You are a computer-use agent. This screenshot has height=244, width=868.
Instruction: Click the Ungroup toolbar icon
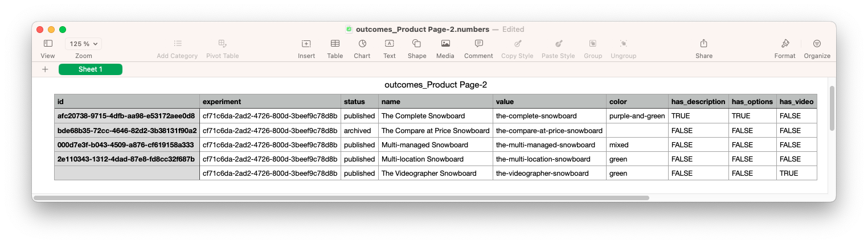pos(623,44)
